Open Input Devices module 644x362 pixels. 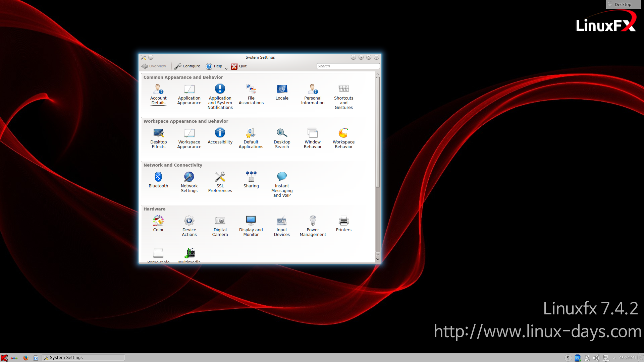point(282,226)
